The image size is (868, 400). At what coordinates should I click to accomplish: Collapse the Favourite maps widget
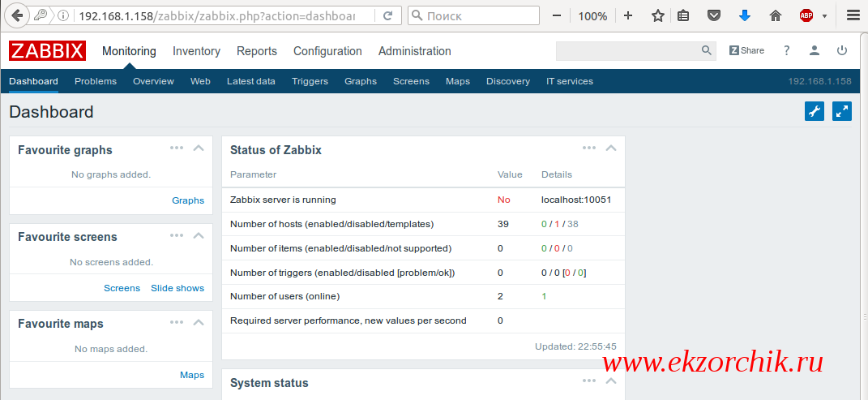coord(199,322)
